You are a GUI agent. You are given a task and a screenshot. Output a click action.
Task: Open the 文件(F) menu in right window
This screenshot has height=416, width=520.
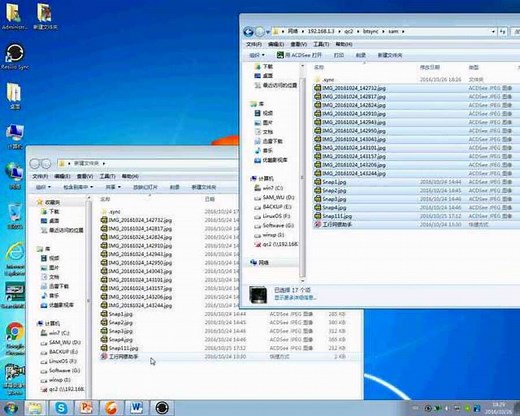tap(254, 44)
